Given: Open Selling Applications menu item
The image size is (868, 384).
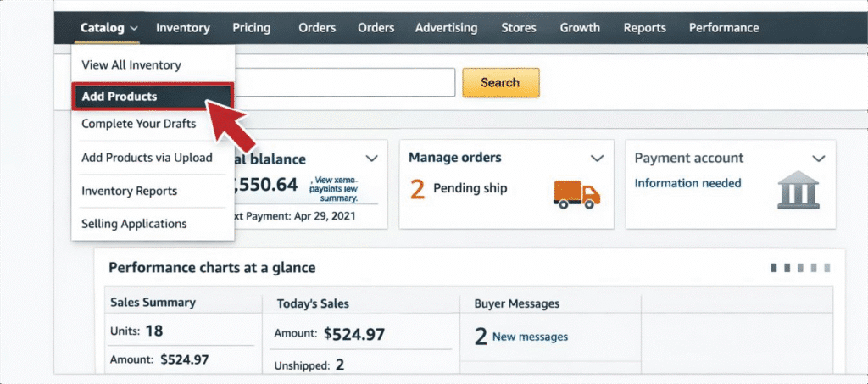Looking at the screenshot, I should click(134, 224).
